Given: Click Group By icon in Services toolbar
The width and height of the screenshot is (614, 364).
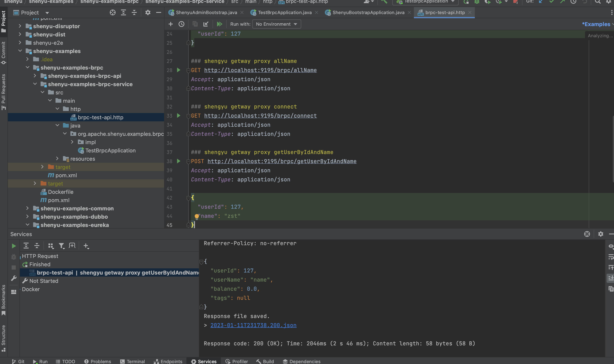Looking at the screenshot, I should 51,246.
